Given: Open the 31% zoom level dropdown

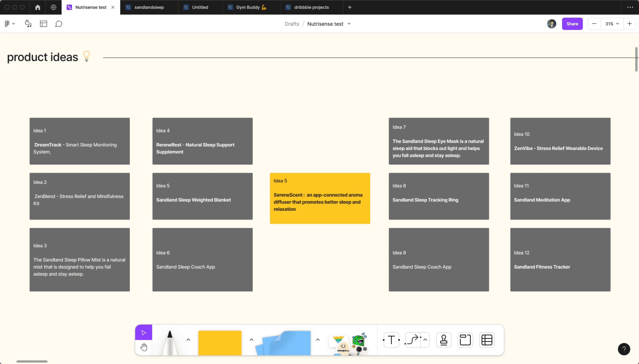Looking at the screenshot, I should tap(612, 24).
